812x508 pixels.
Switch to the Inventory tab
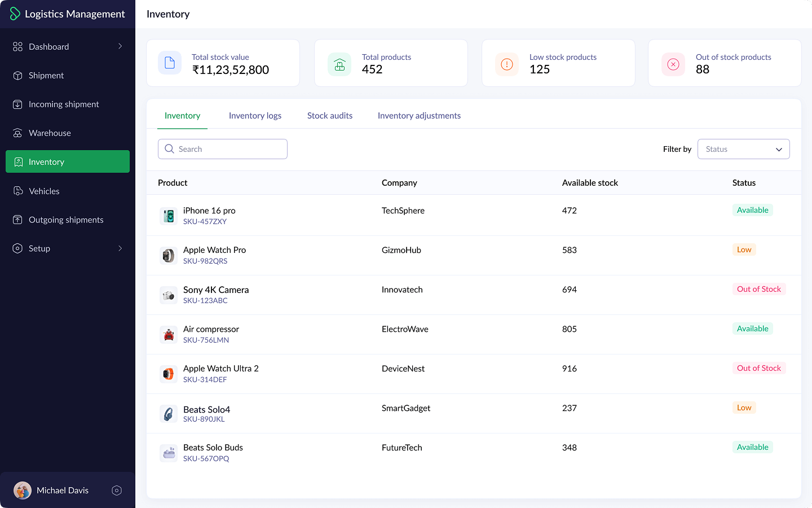[182, 116]
